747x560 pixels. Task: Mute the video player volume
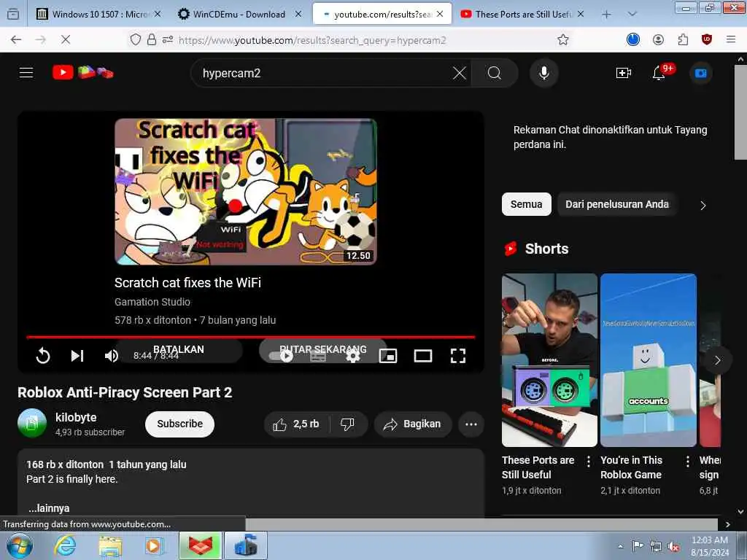(111, 355)
